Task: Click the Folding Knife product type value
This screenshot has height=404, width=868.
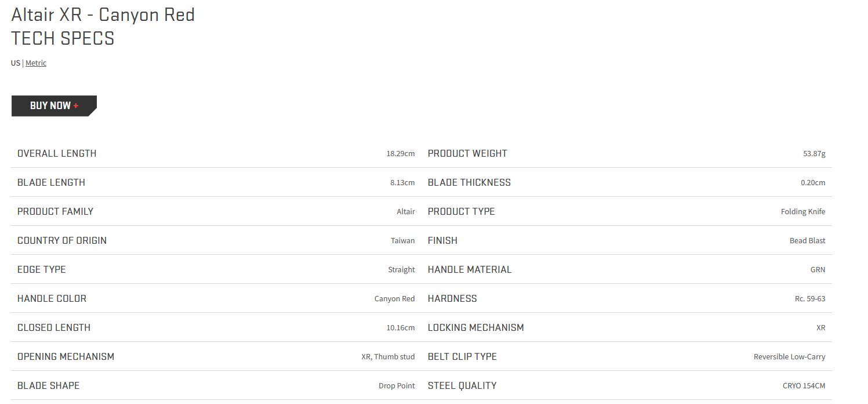Action: [x=803, y=212]
